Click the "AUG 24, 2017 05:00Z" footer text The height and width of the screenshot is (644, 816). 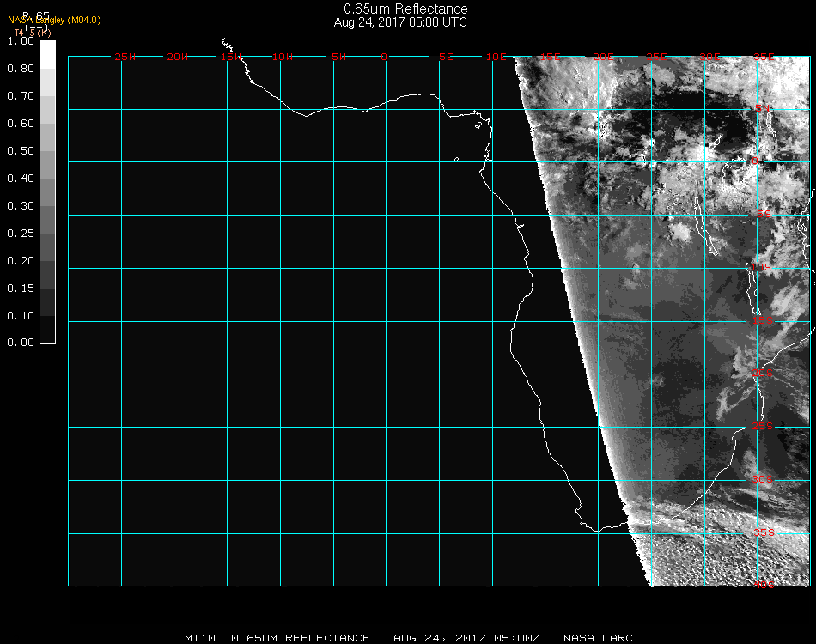(466, 638)
